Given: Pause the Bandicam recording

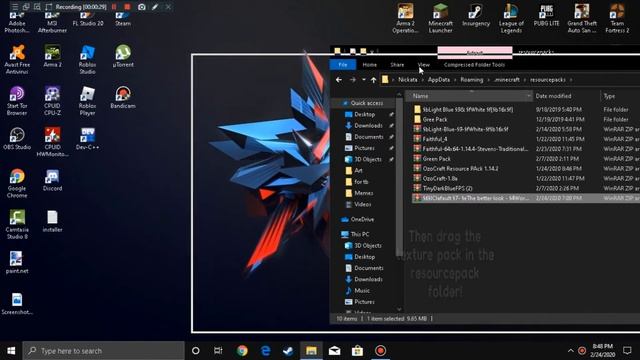Looking at the screenshot, I should click(x=114, y=7).
